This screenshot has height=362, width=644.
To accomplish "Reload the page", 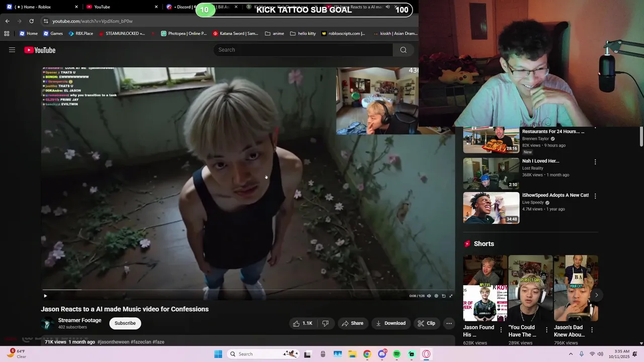I will 31,21.
